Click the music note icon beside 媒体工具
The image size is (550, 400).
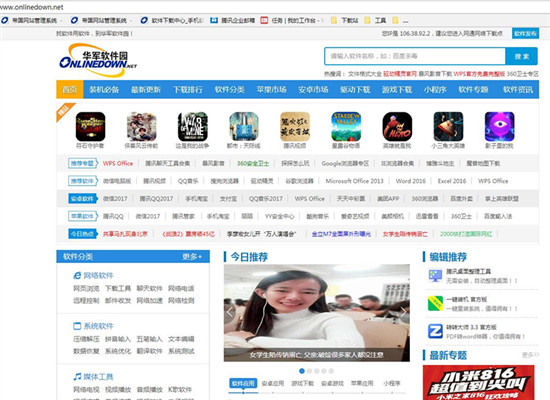pyautogui.click(x=77, y=377)
